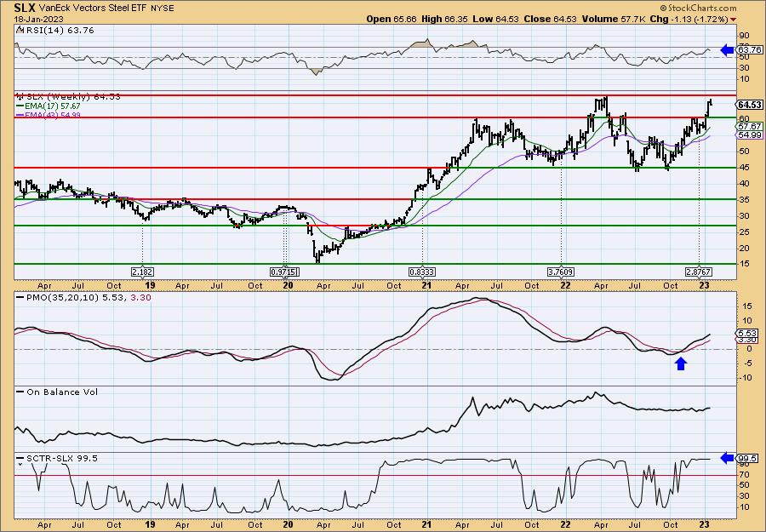766x532 pixels.
Task: Click the 3.30 PMO signal tag on the axis
Action: [x=749, y=340]
